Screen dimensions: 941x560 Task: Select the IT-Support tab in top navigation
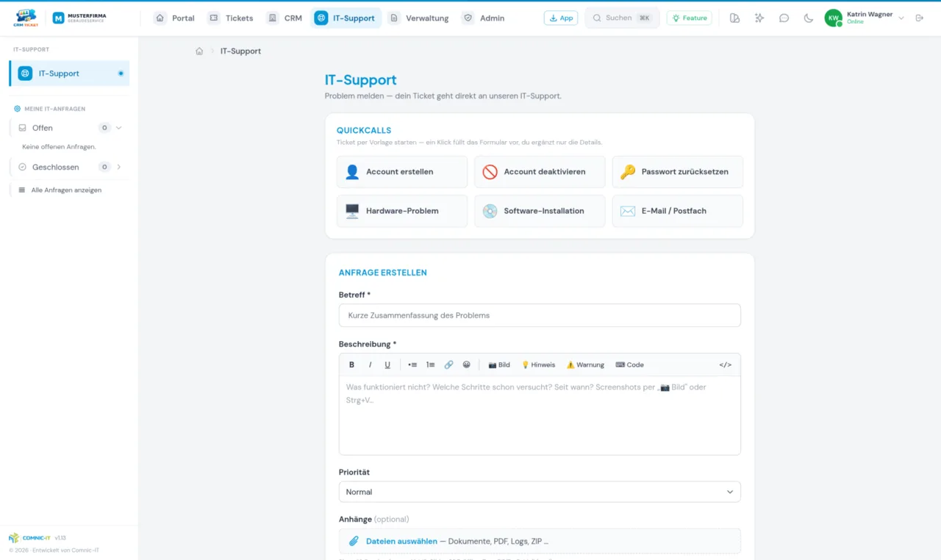coord(346,18)
